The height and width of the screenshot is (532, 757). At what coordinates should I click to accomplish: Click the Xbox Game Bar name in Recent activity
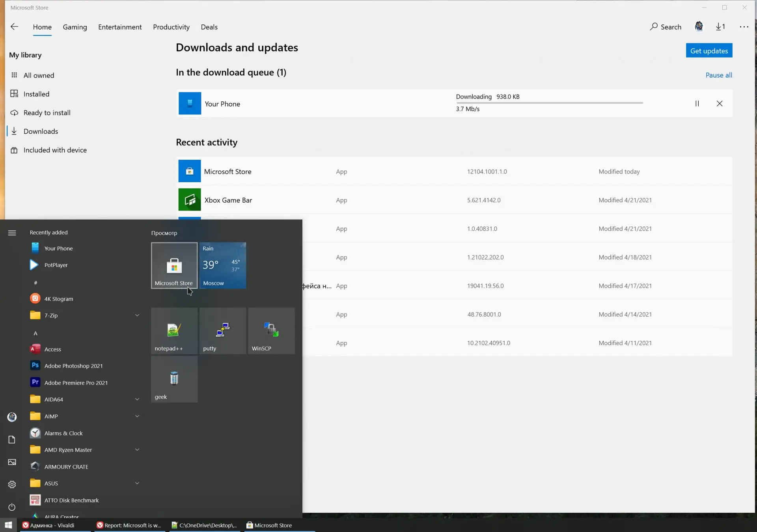(228, 200)
